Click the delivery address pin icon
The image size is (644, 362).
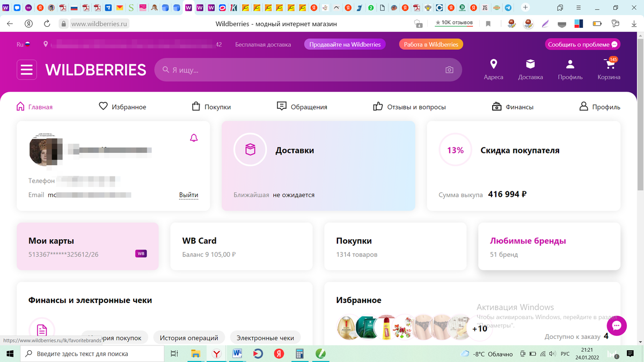click(x=46, y=45)
